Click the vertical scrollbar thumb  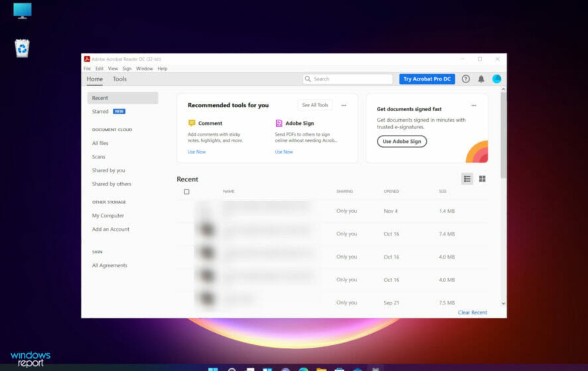click(x=503, y=135)
